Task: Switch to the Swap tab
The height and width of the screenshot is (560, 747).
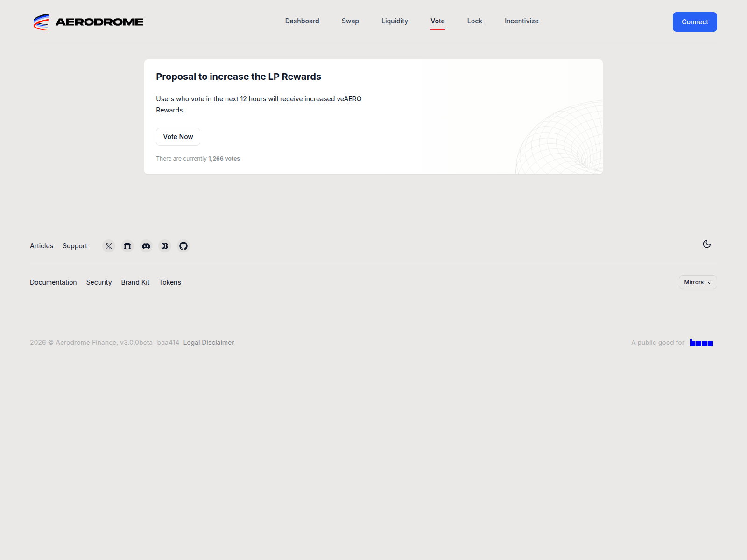Action: pos(350,21)
